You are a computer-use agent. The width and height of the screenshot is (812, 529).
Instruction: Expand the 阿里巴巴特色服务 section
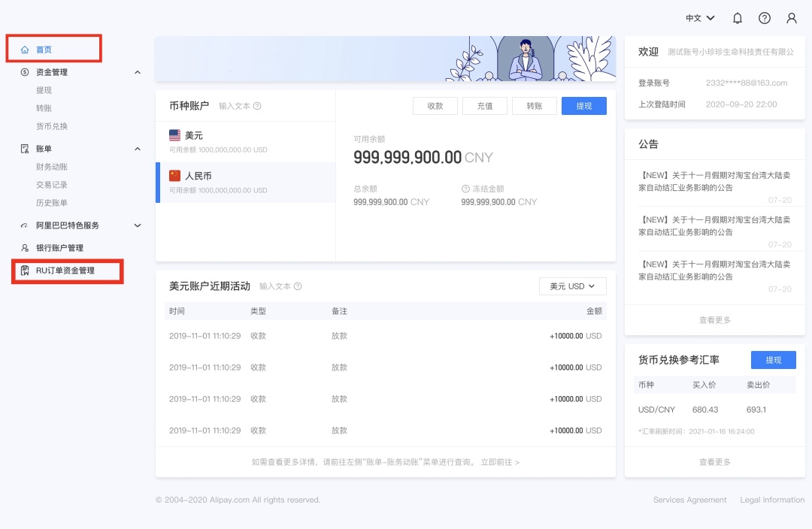(x=138, y=225)
